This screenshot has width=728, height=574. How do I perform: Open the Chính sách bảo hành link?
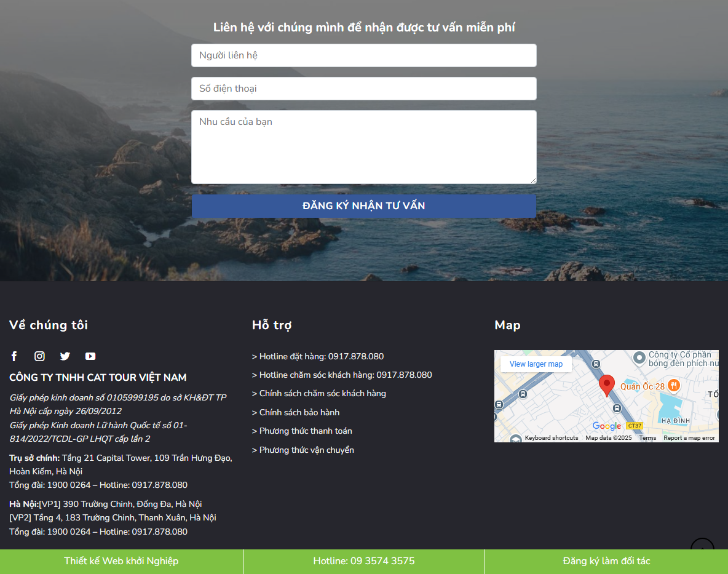296,412
